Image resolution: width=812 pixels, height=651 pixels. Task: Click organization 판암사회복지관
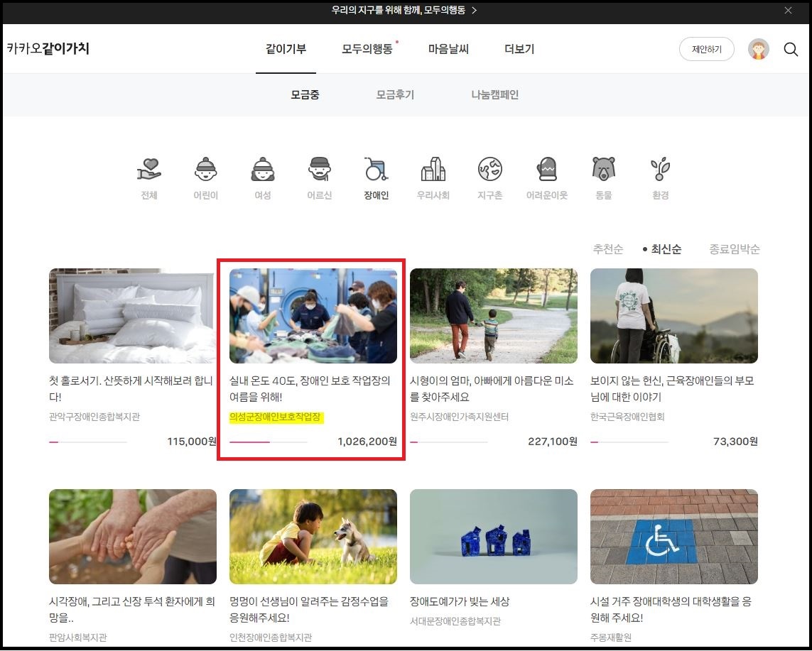(77, 638)
